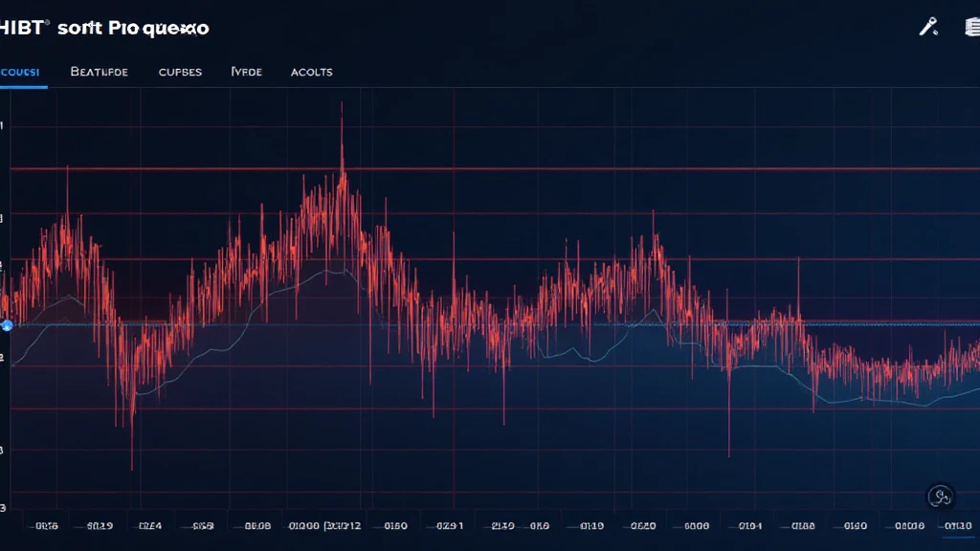Image resolution: width=980 pixels, height=551 pixels.
Task: Click the 0194 time axis label
Action: [x=750, y=526]
